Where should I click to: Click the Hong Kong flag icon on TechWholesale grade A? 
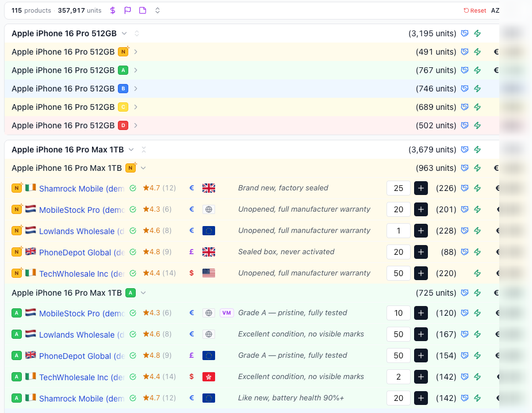[x=209, y=377]
